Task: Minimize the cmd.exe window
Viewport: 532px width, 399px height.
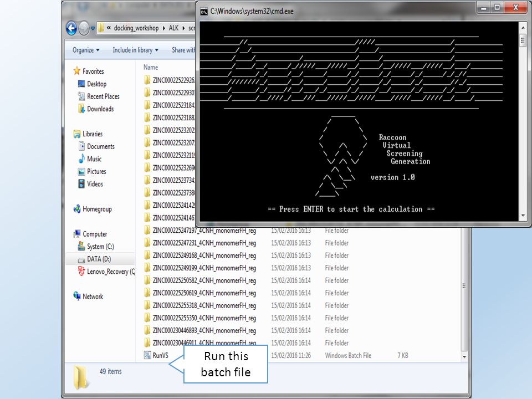Action: tap(484, 7)
